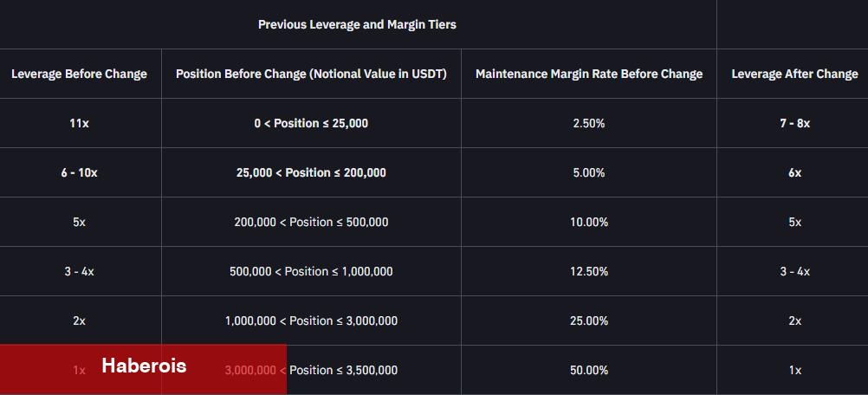
Task: Click the 1,000,000 < Position ≤ 3,000,000 cell
Action: (x=311, y=321)
